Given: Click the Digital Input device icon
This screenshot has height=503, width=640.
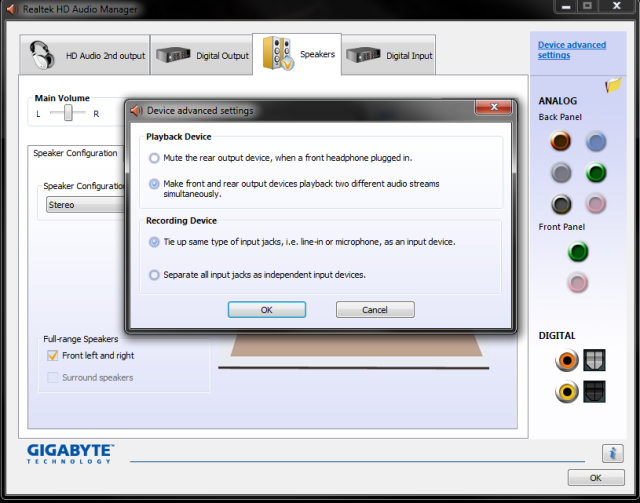Looking at the screenshot, I should click(363, 55).
